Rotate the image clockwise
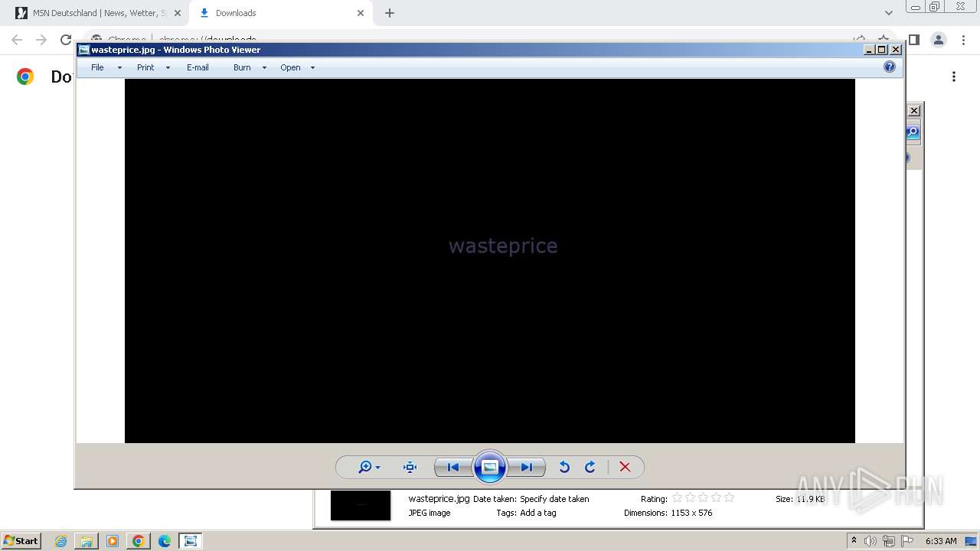Viewport: 980px width, 551px height. click(590, 467)
